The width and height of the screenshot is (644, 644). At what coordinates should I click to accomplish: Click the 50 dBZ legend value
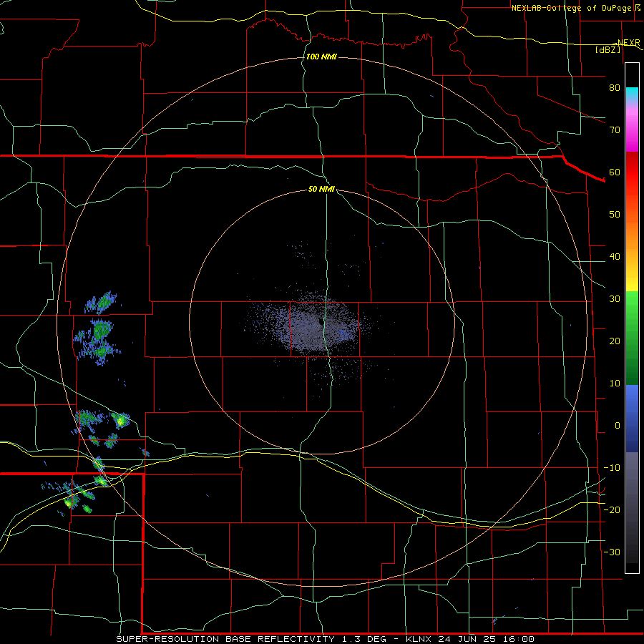tap(615, 215)
